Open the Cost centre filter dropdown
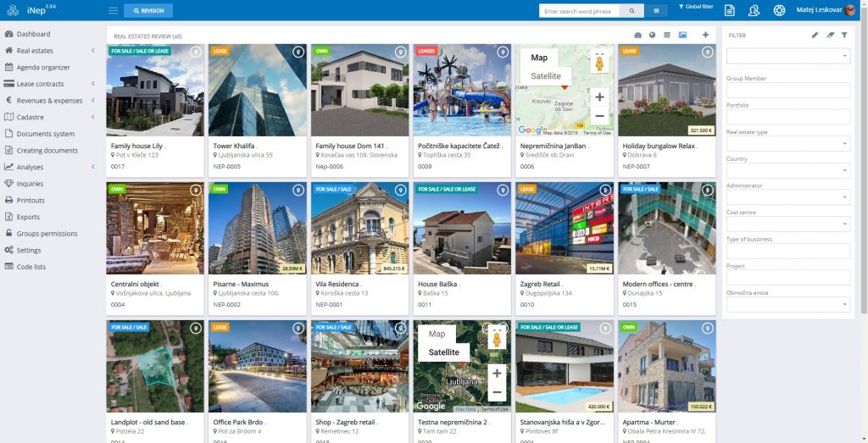 [787, 224]
